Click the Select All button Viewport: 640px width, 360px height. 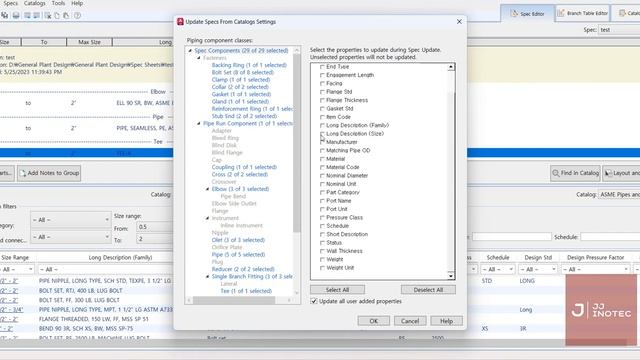[337, 290]
